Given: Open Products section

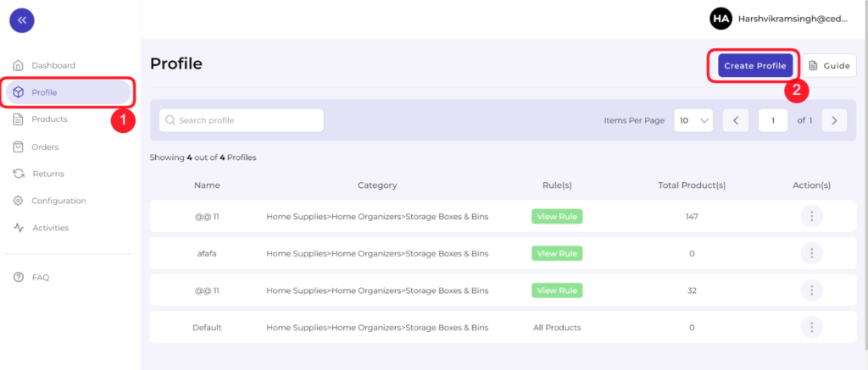Looking at the screenshot, I should (49, 119).
